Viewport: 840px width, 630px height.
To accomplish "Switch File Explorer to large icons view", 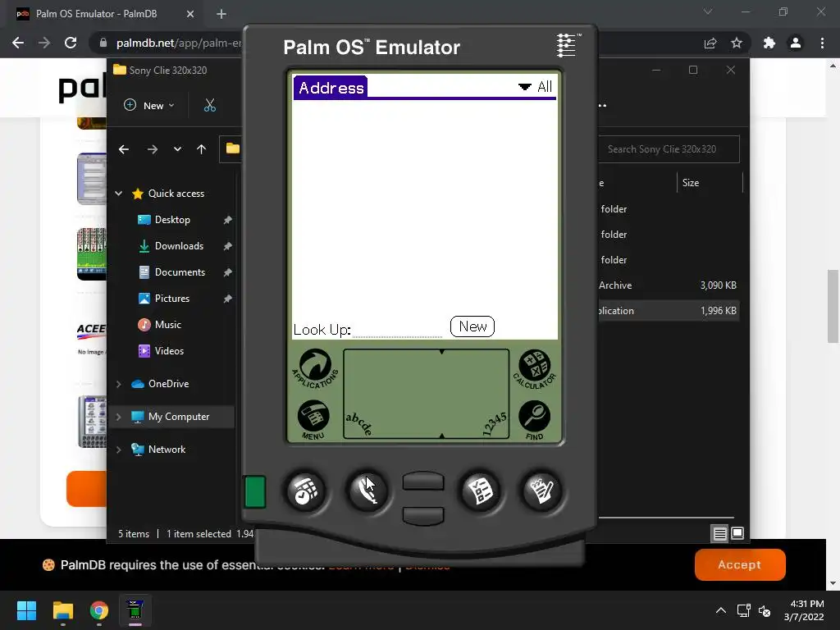I will (737, 533).
